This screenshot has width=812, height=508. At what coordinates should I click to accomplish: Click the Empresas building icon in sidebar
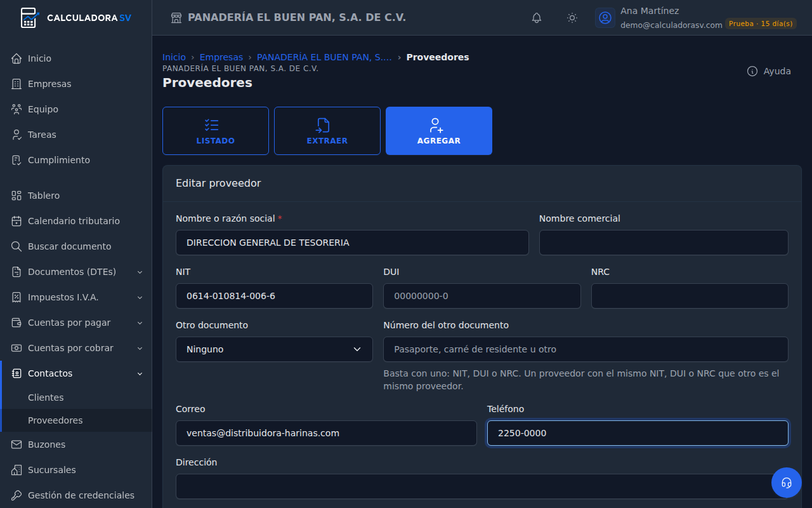(16, 84)
